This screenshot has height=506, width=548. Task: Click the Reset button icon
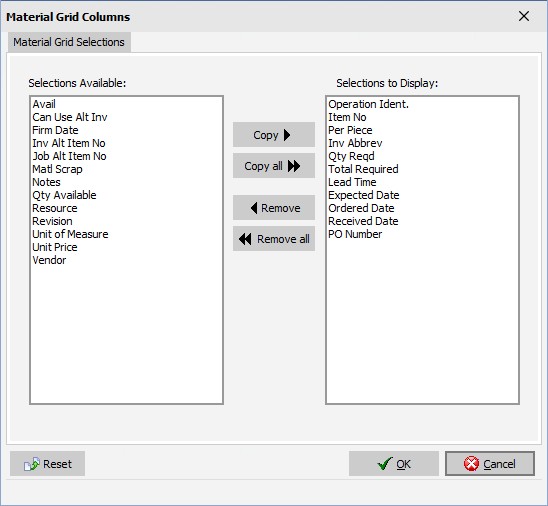[x=31, y=464]
